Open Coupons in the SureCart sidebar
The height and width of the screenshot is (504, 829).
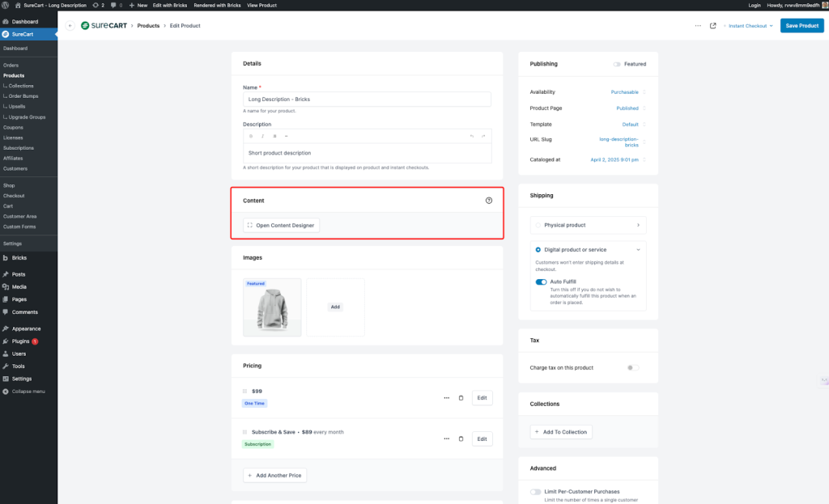pyautogui.click(x=13, y=127)
